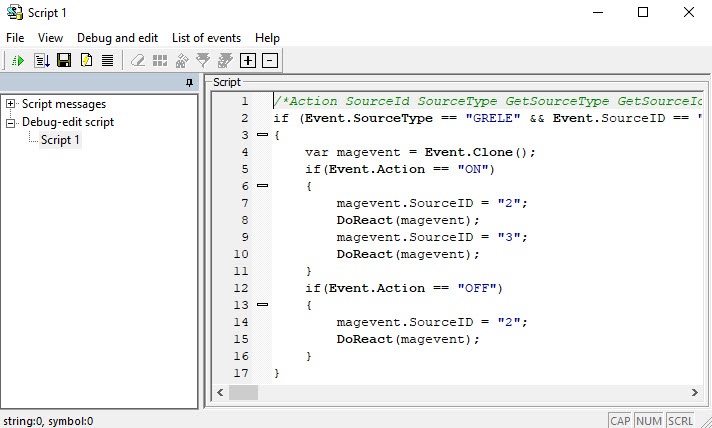The image size is (712, 428).
Task: Collapse the code block at line 6
Action: click(x=262, y=186)
